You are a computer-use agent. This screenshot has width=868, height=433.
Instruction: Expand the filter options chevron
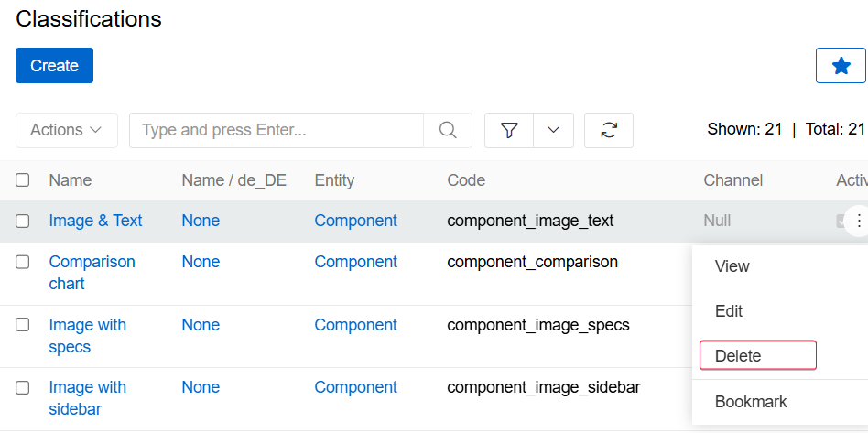pos(553,130)
